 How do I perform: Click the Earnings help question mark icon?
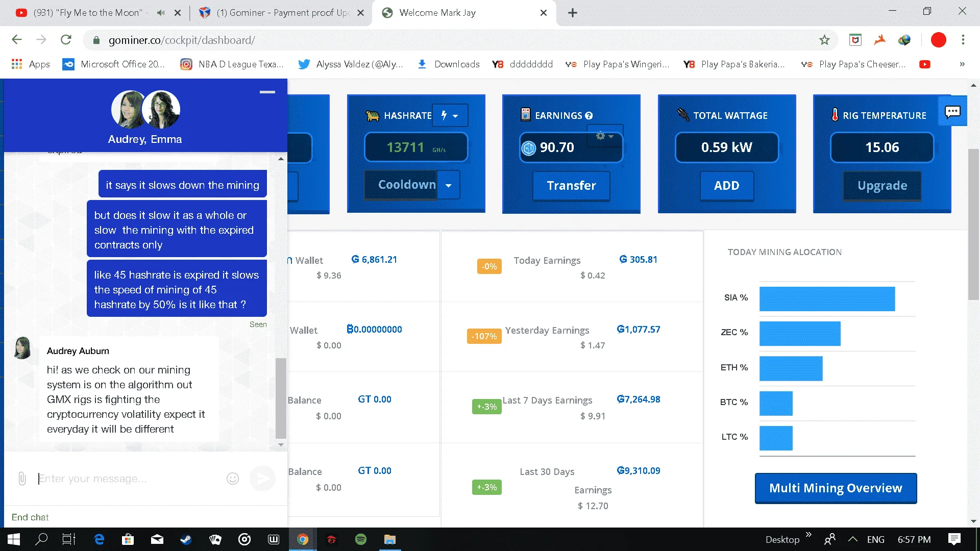click(589, 116)
